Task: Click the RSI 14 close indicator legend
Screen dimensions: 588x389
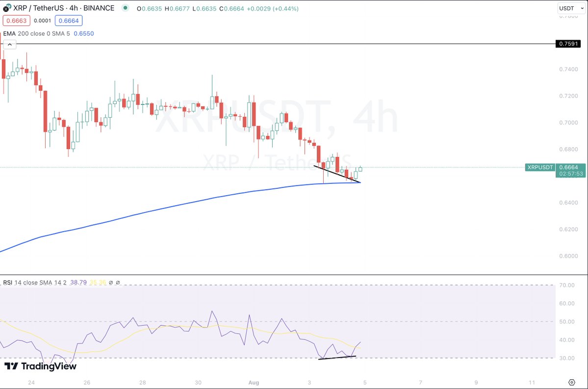Action: (x=35, y=283)
